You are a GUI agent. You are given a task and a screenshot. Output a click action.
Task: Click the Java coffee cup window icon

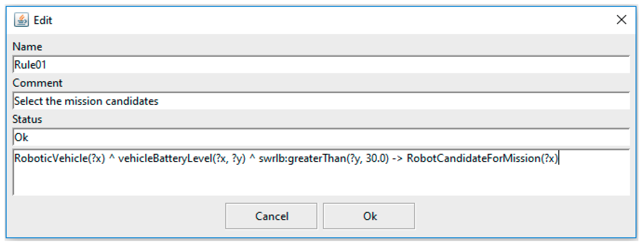coord(22,20)
